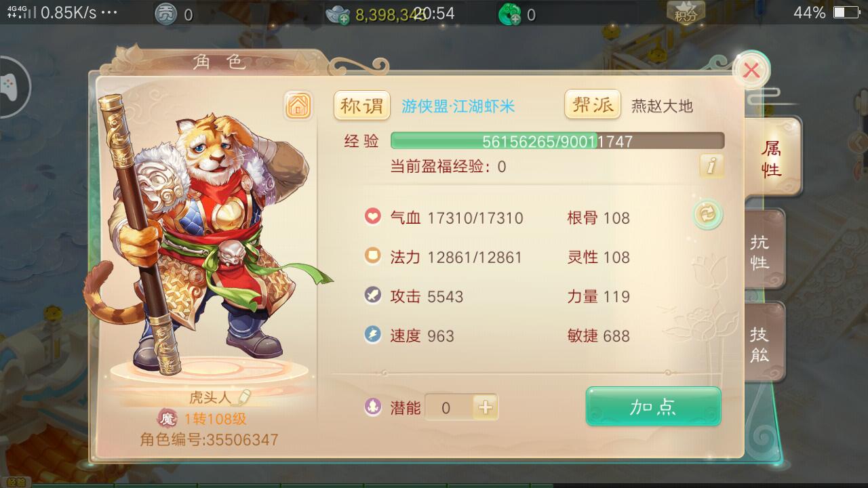Click the 称谓 title button

coord(362,106)
